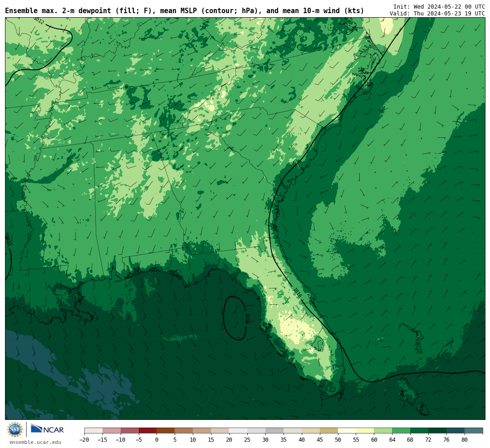Click the tan swatch between 45 and 50

(x=329, y=431)
